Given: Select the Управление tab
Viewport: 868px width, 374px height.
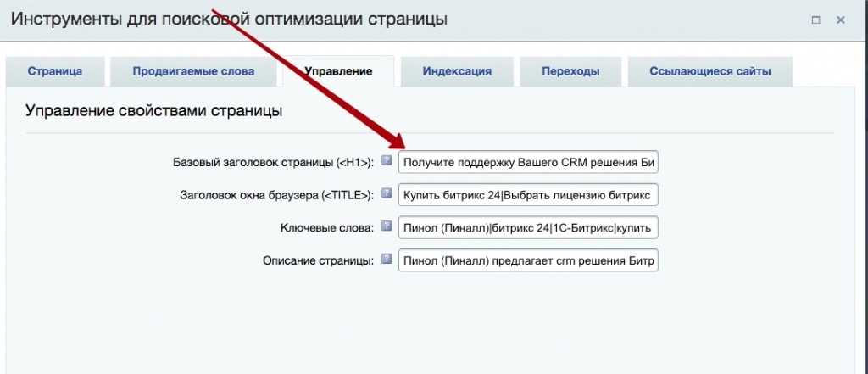Looking at the screenshot, I should pyautogui.click(x=338, y=71).
